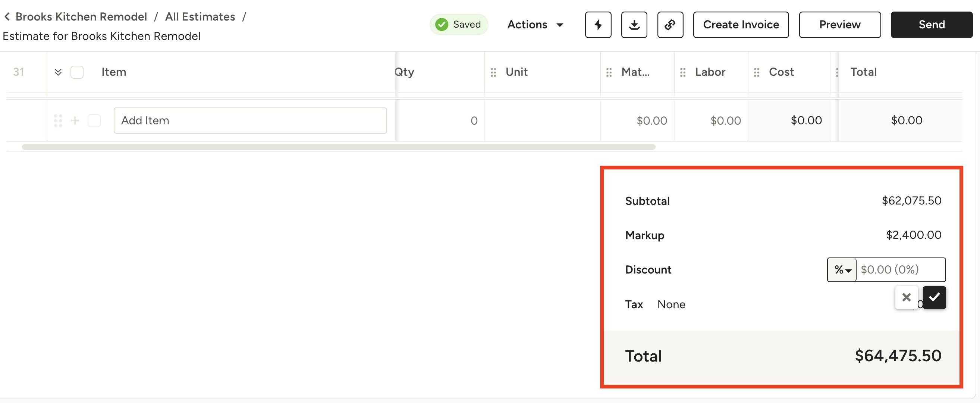
Task: Click the Cost column header
Action: (x=781, y=72)
